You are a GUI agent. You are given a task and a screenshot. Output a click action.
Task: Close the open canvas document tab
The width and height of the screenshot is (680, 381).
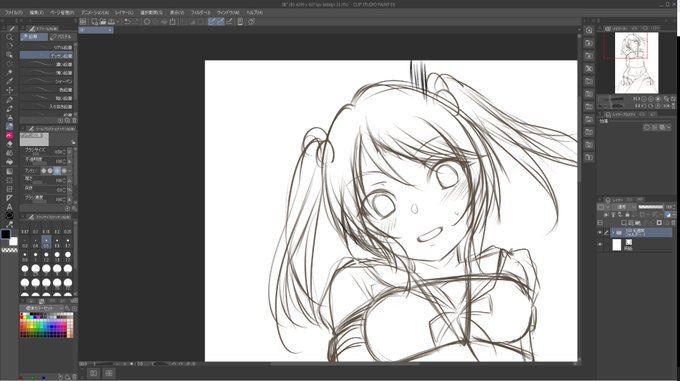[109, 30]
